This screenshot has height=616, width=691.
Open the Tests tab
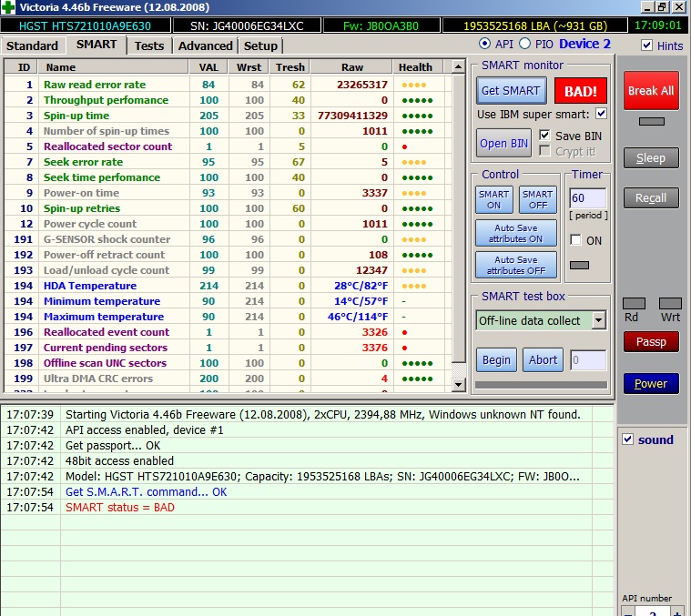[x=149, y=45]
